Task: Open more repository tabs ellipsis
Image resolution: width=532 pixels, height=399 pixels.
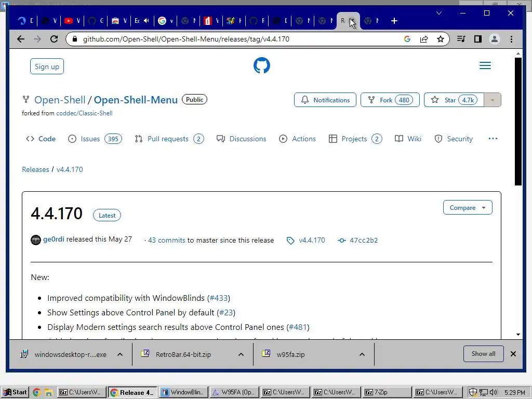Action: [493, 138]
